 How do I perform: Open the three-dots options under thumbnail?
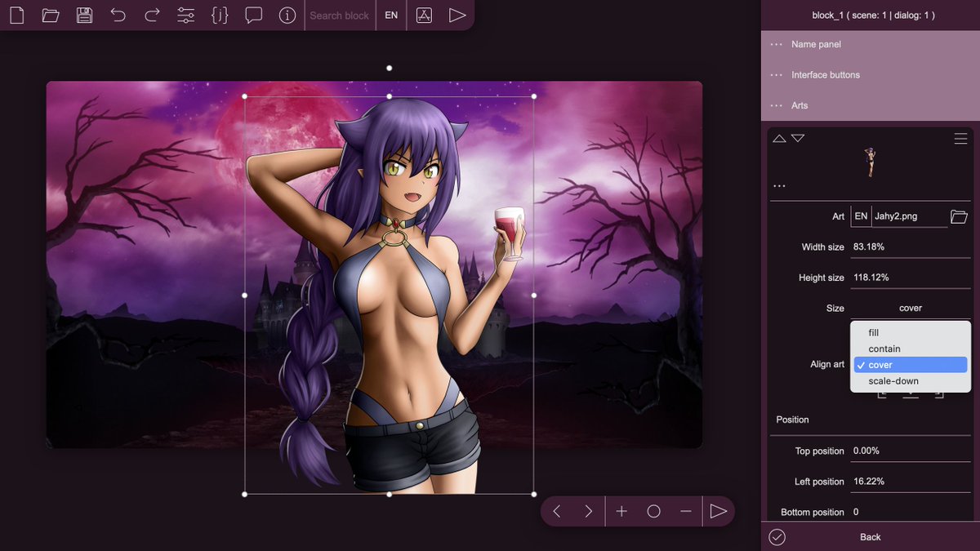point(779,186)
